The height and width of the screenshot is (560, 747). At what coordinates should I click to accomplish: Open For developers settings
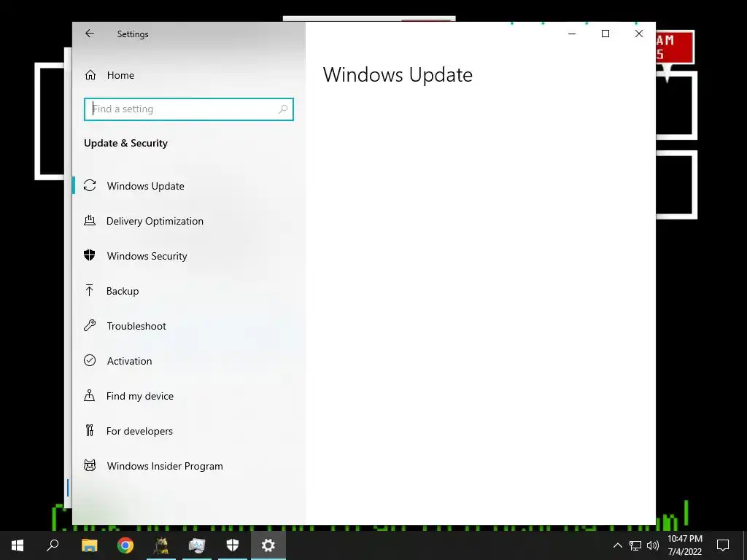click(x=189, y=431)
